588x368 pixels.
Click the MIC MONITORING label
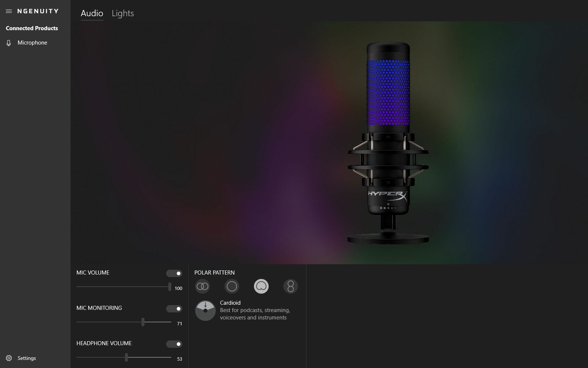pyautogui.click(x=99, y=308)
